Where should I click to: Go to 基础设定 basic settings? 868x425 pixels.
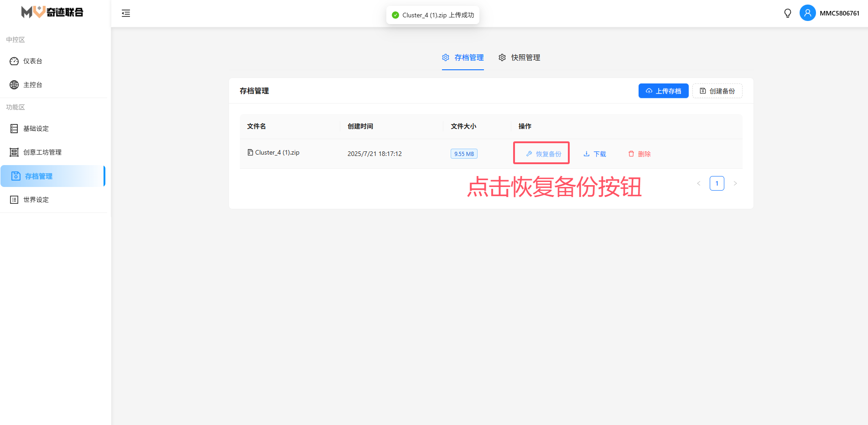pyautogui.click(x=36, y=129)
